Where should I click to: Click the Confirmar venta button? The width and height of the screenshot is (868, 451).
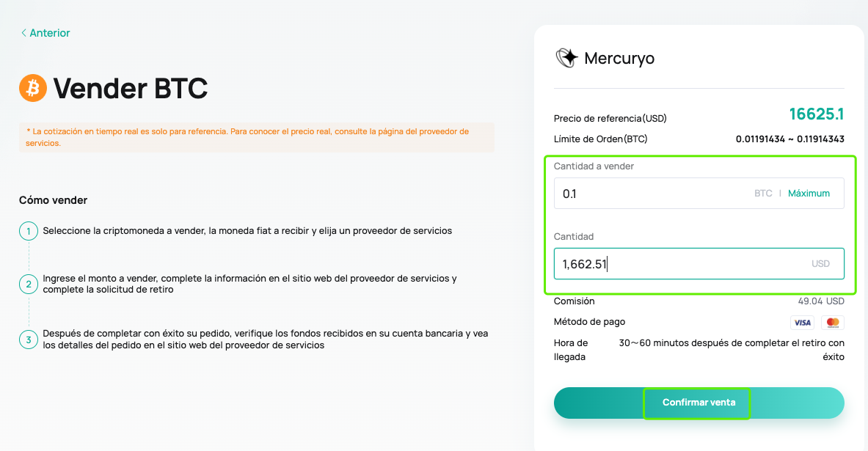[699, 403]
